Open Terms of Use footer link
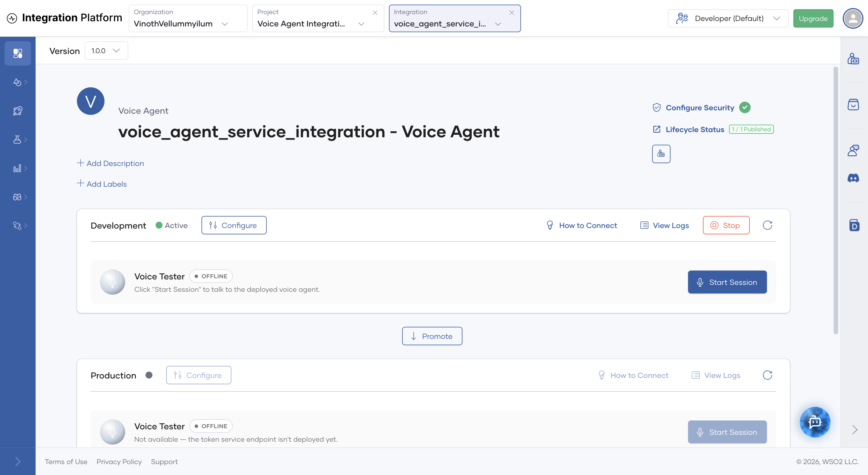This screenshot has height=475, width=868. pyautogui.click(x=66, y=462)
